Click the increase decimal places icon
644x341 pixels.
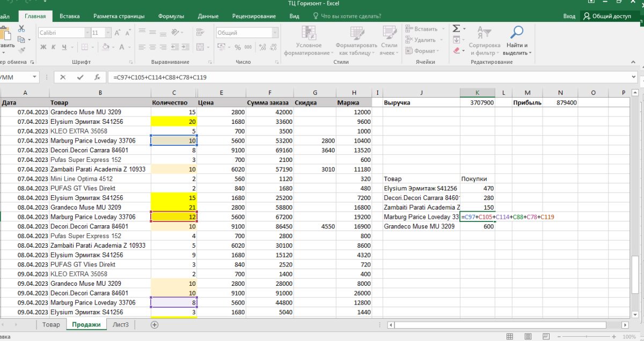tap(262, 48)
